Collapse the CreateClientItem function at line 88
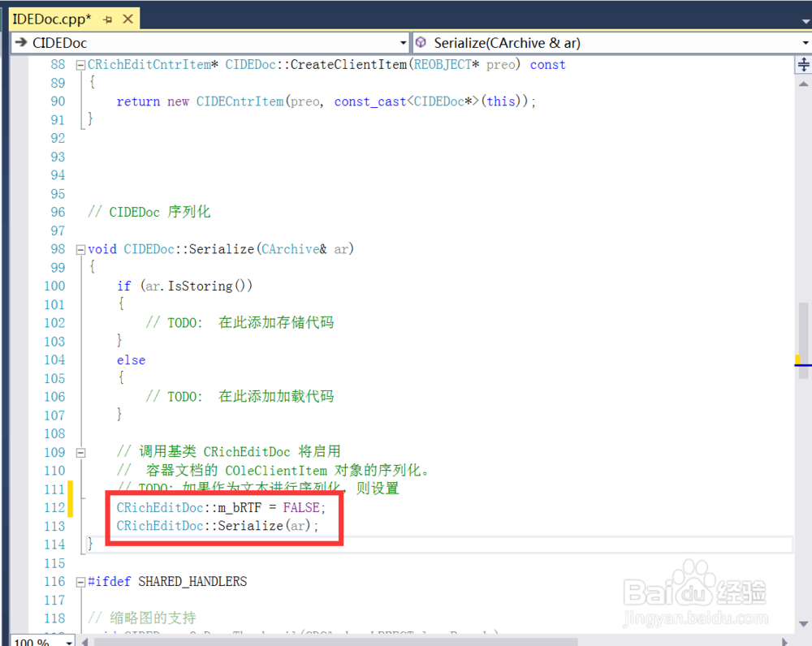Viewport: 812px width, 646px height. coord(80,64)
